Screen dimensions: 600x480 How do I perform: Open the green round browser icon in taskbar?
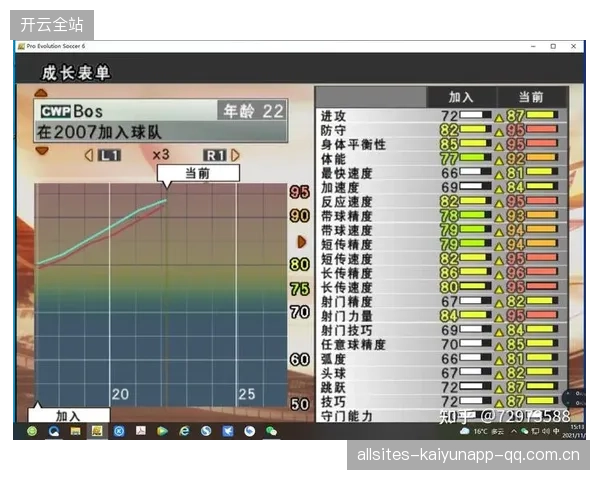[x=32, y=431]
